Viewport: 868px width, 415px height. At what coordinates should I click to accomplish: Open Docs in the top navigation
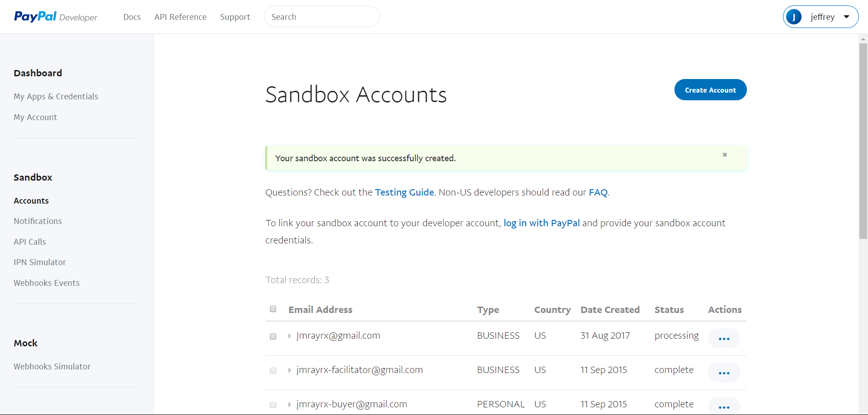132,17
